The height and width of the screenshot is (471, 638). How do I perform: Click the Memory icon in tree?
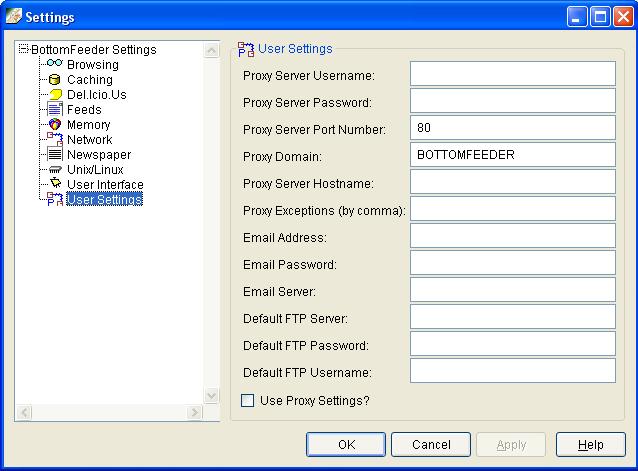pyautogui.click(x=55, y=124)
